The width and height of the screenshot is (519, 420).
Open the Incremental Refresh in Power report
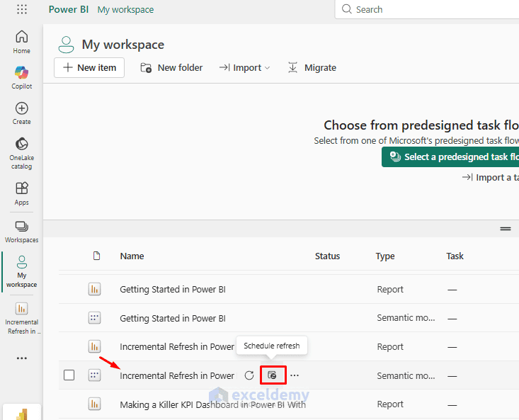click(177, 346)
